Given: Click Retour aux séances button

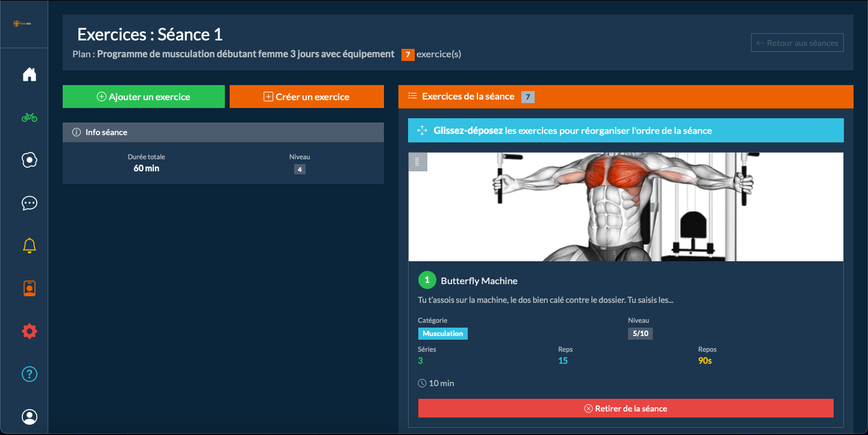Looking at the screenshot, I should click(x=797, y=43).
